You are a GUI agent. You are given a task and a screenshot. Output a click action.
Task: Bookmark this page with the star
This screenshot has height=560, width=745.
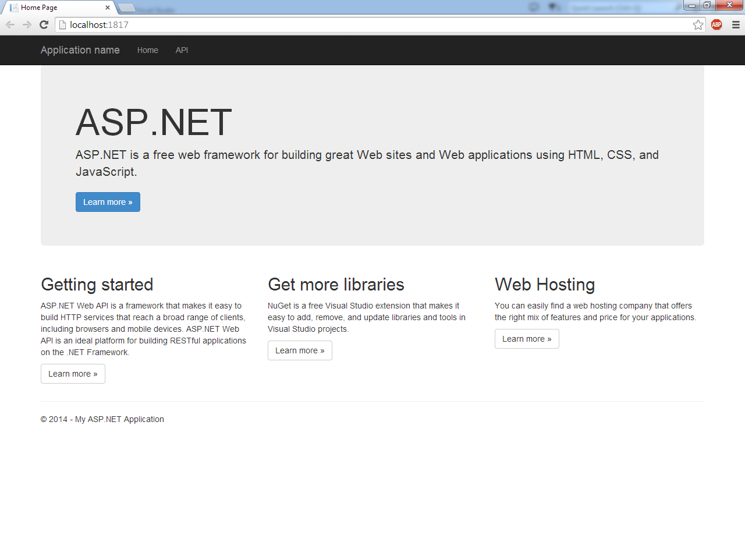click(698, 24)
